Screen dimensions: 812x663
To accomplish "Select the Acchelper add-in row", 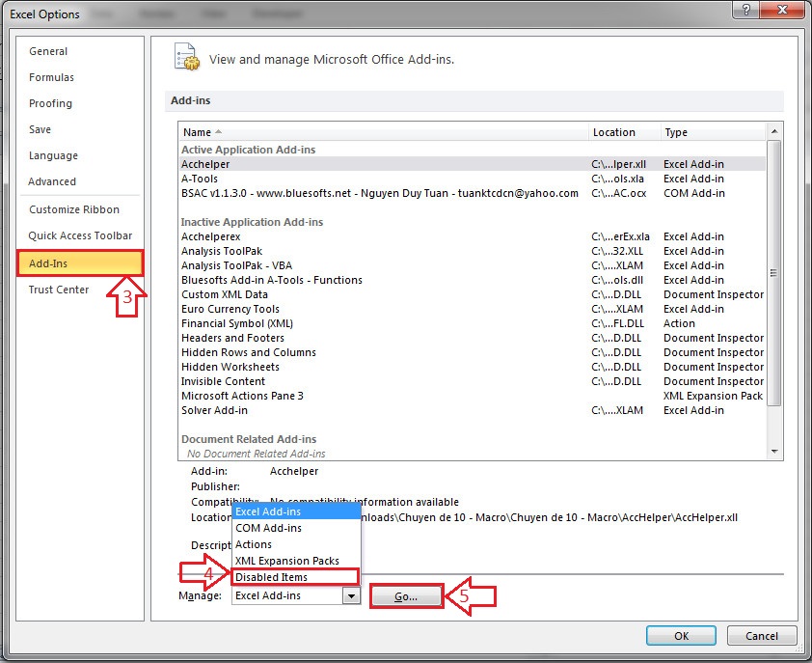I will (x=473, y=164).
